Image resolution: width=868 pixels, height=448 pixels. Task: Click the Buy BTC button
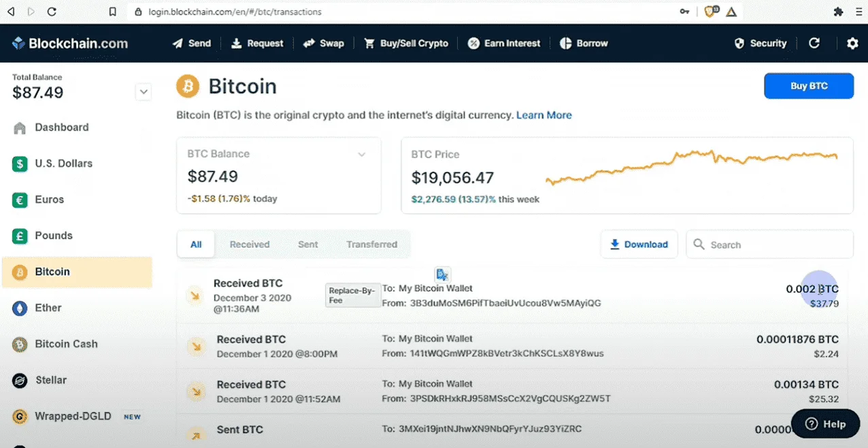point(809,86)
